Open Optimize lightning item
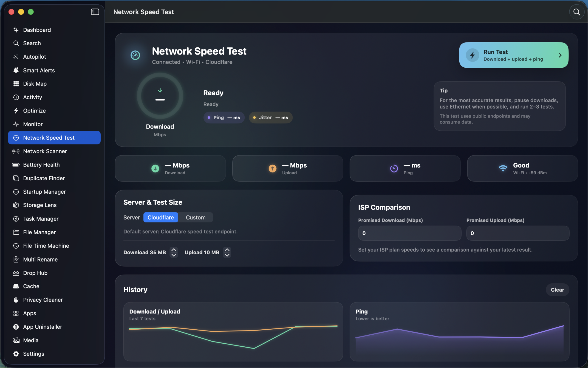The image size is (588, 368). coord(54,111)
